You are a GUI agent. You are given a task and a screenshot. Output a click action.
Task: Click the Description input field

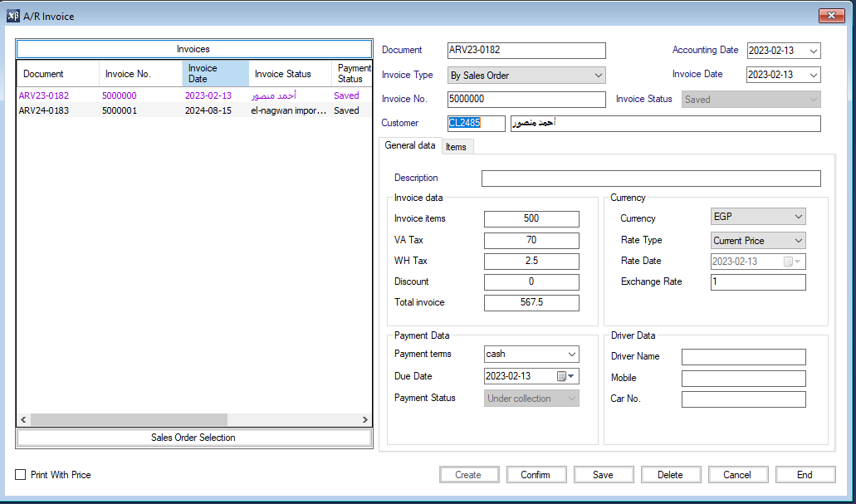[651, 179]
